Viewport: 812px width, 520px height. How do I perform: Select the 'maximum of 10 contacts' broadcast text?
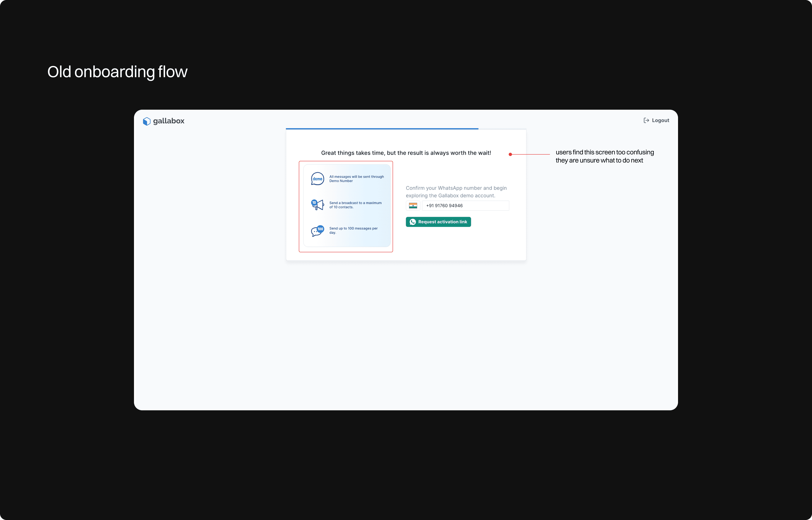(355, 205)
